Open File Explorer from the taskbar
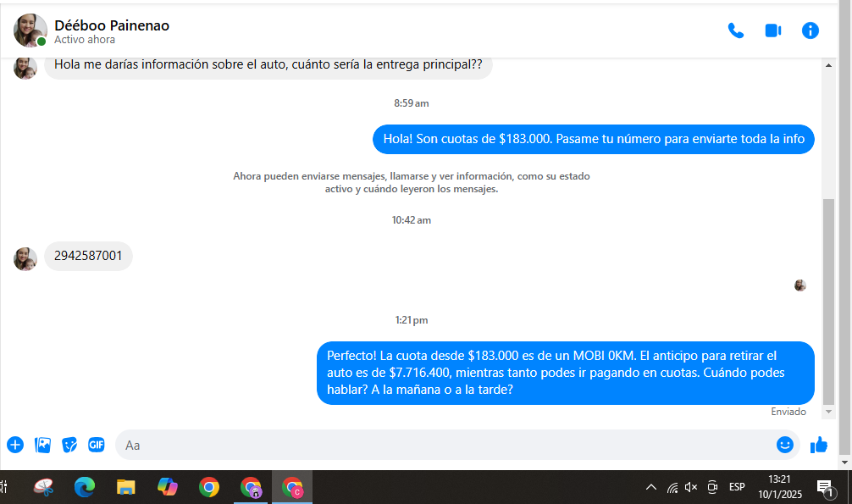 coord(125,487)
